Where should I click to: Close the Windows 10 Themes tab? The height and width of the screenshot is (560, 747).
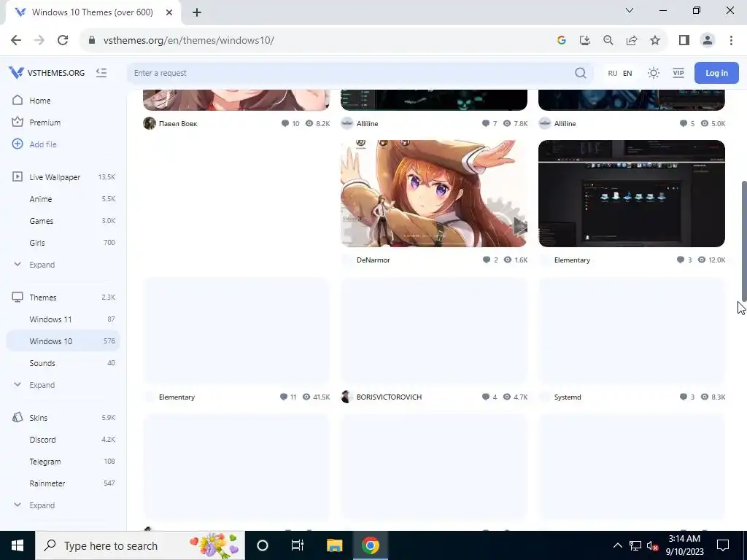point(169,12)
